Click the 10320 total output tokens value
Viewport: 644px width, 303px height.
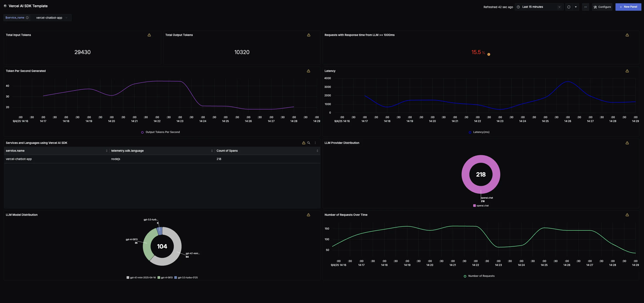[242, 52]
